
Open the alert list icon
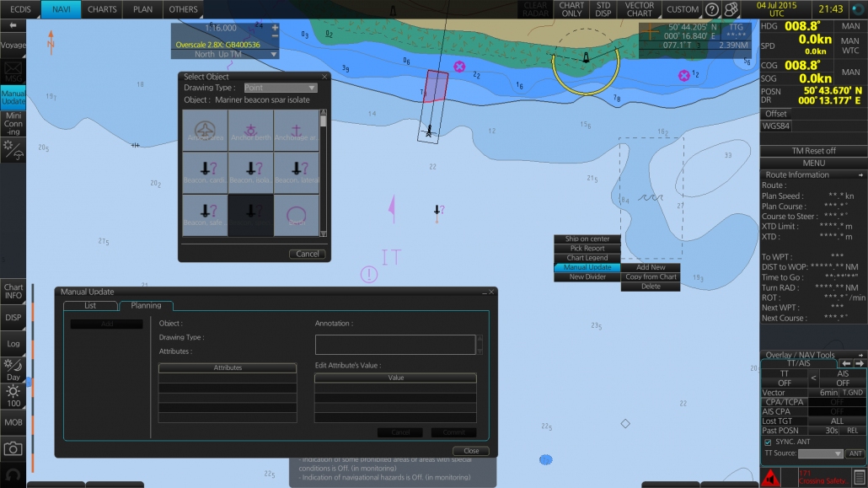(x=859, y=477)
